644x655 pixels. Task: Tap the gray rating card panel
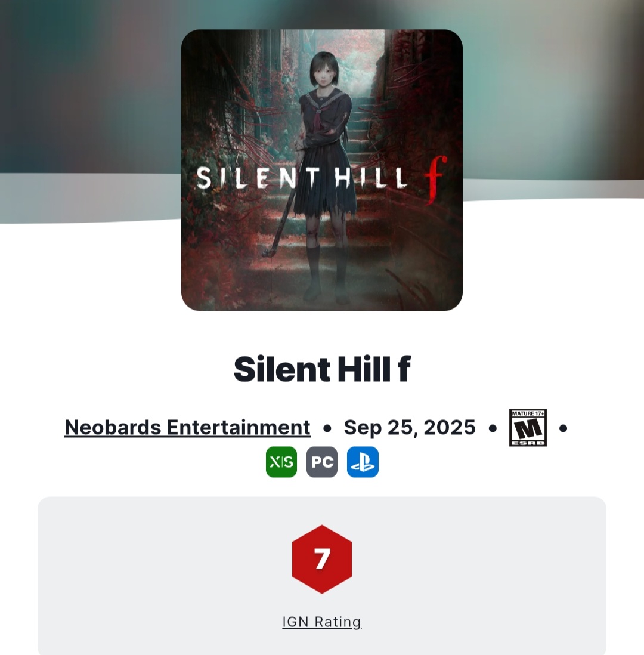tap(322, 576)
